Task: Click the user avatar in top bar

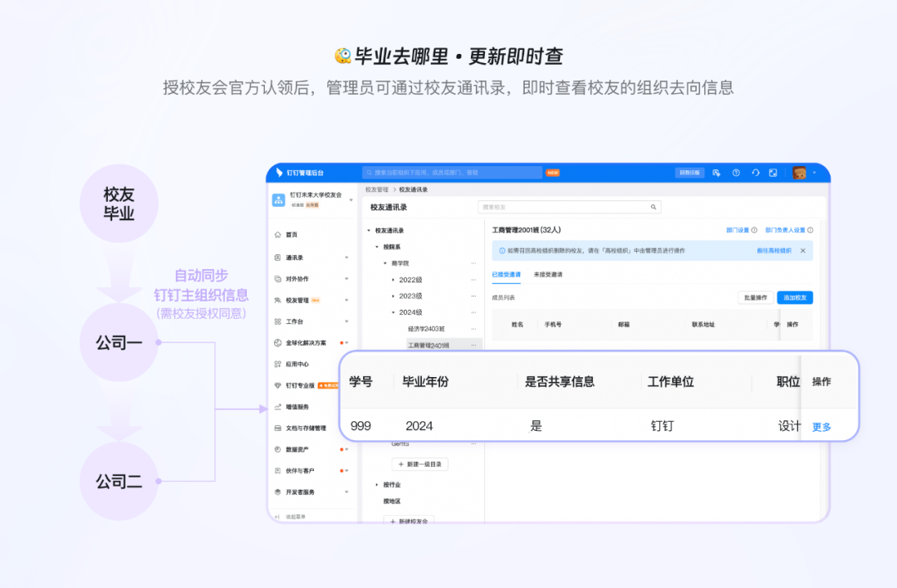Action: tap(799, 173)
